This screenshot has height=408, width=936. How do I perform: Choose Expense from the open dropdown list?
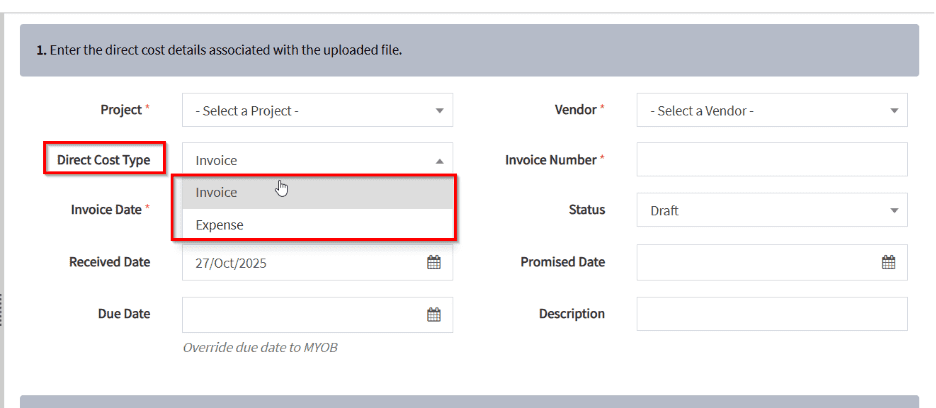(220, 225)
